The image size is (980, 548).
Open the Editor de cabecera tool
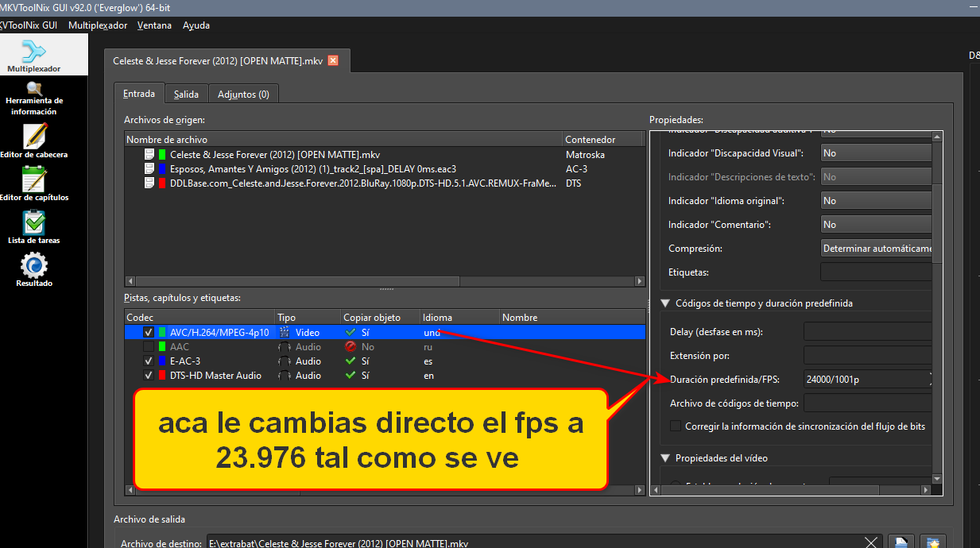click(34, 141)
